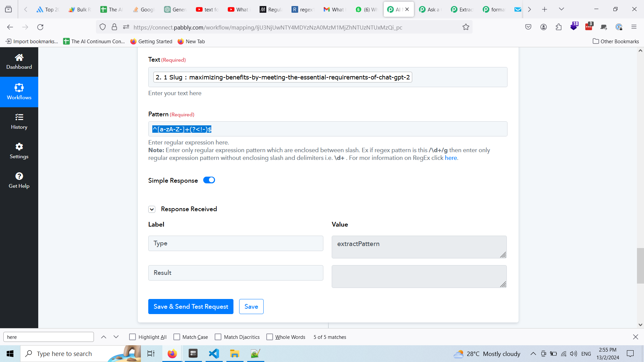Open the Getting Started bookmark

151,41
